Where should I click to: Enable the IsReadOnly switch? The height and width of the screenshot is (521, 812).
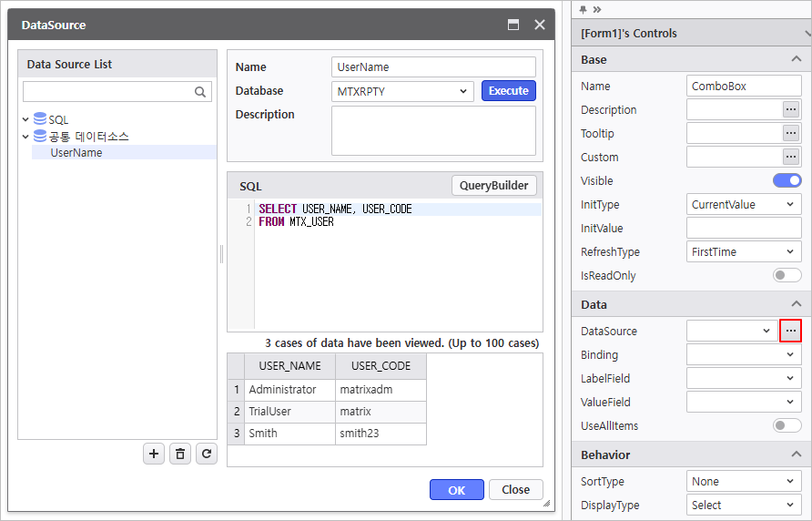pos(787,275)
